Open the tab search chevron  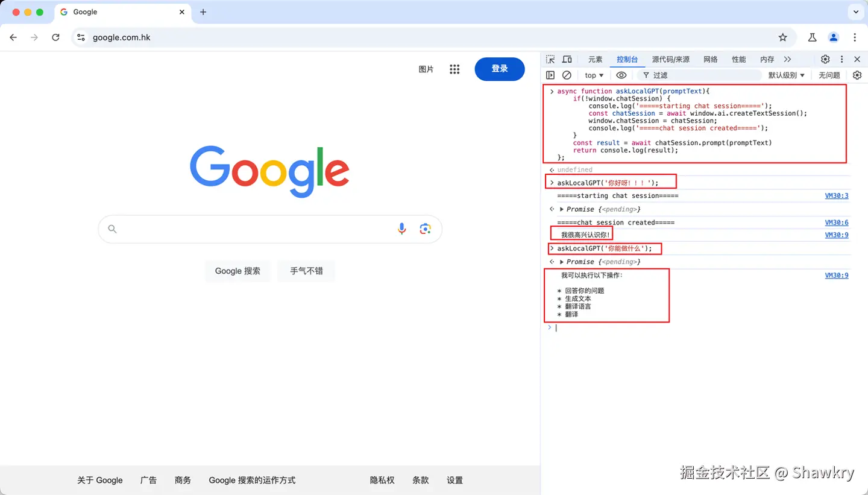coord(856,12)
